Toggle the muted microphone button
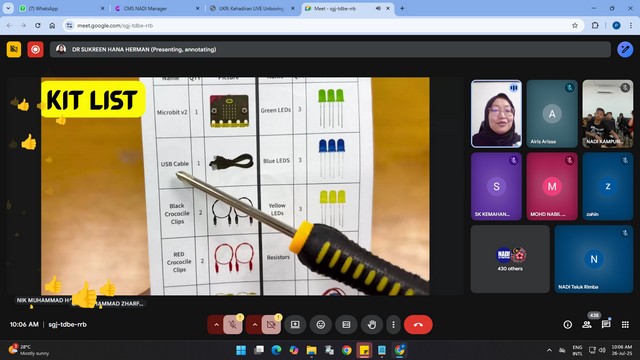 click(x=233, y=324)
